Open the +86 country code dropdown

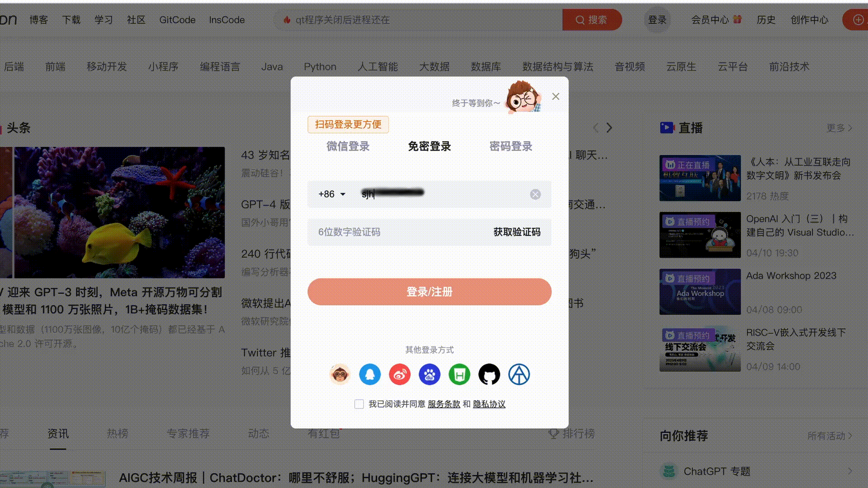332,194
